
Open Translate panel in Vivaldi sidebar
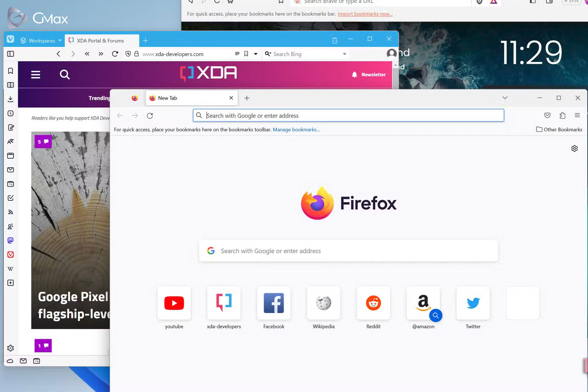pyautogui.click(x=10, y=141)
